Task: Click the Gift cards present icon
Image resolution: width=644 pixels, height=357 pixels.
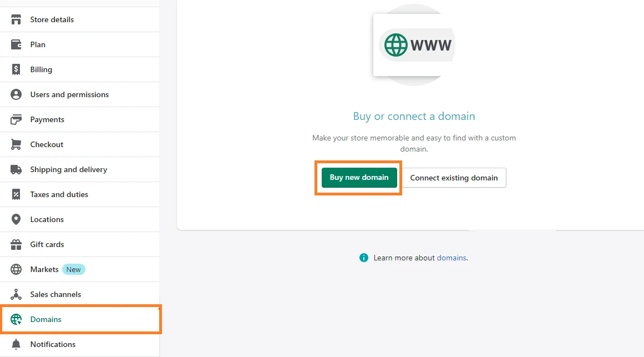Action: point(16,244)
